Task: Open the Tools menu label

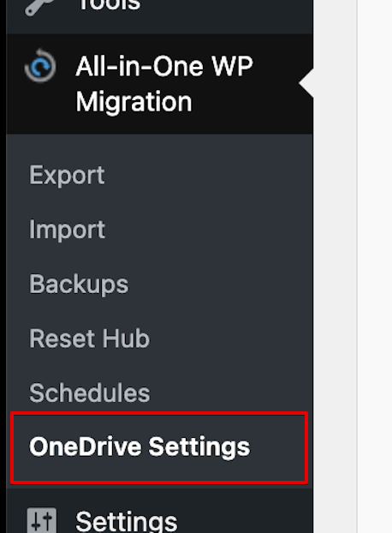Action: [110, 5]
